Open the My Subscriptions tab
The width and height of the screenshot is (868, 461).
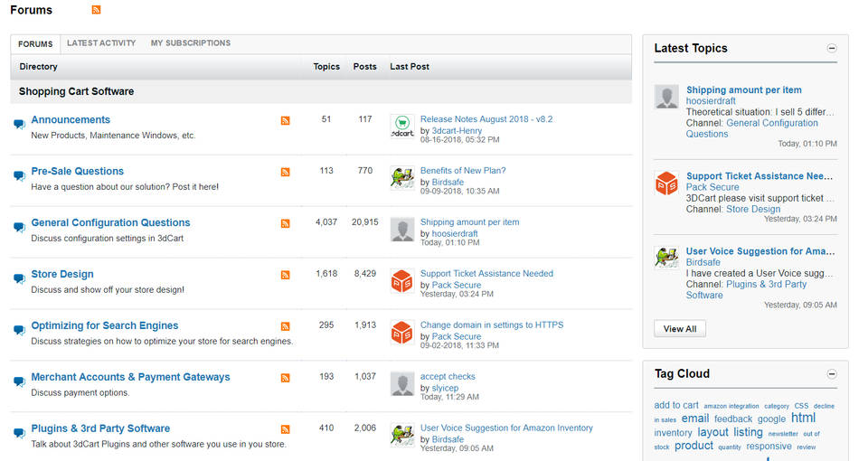pyautogui.click(x=190, y=43)
